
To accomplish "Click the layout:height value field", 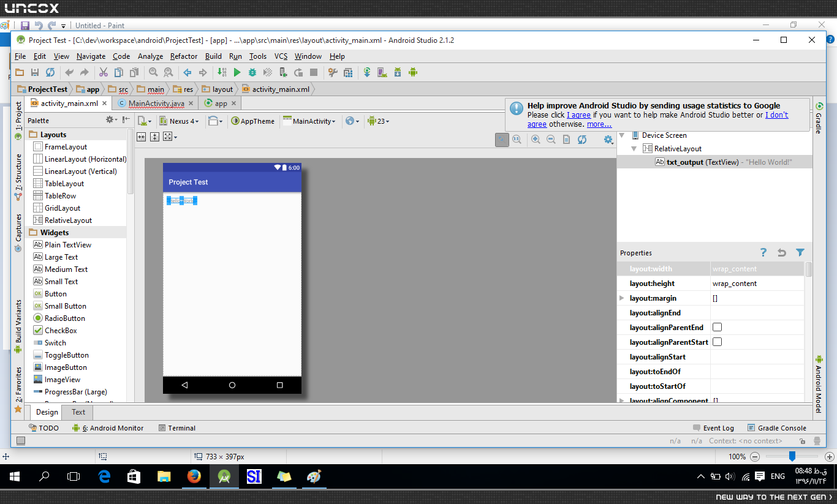I will (x=757, y=284).
